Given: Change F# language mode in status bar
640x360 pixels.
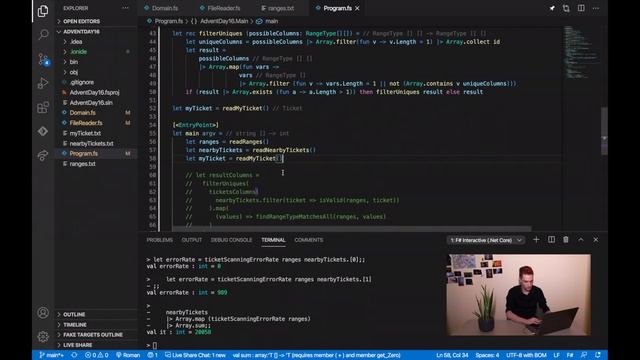Looking at the screenshot, I should click(570, 355).
